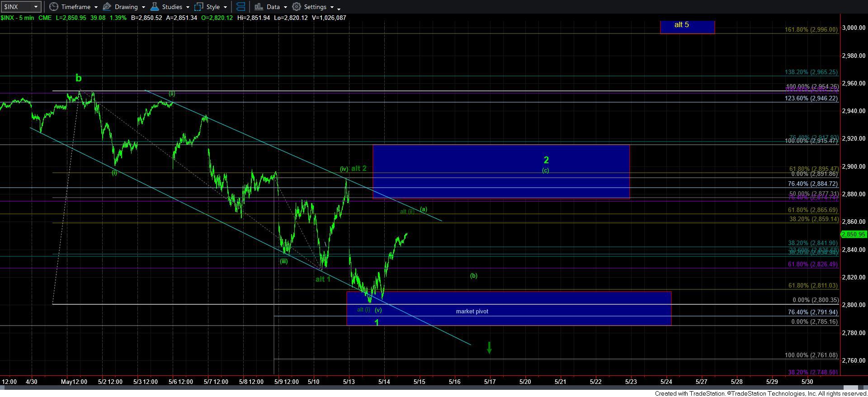Viewport: 868px width, 397px height.
Task: Click the Timeframe clock icon
Action: 54,7
